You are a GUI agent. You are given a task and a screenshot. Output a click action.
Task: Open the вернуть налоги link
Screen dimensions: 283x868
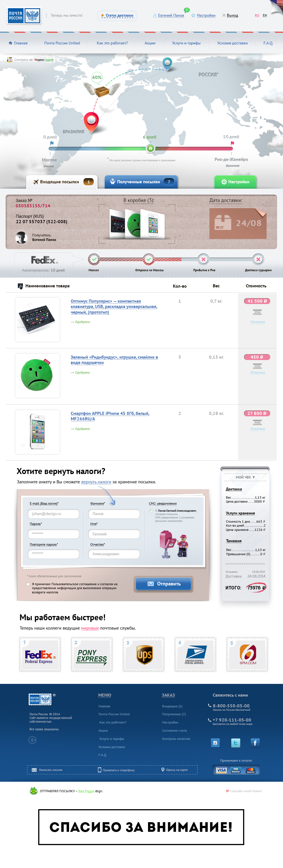click(x=96, y=482)
